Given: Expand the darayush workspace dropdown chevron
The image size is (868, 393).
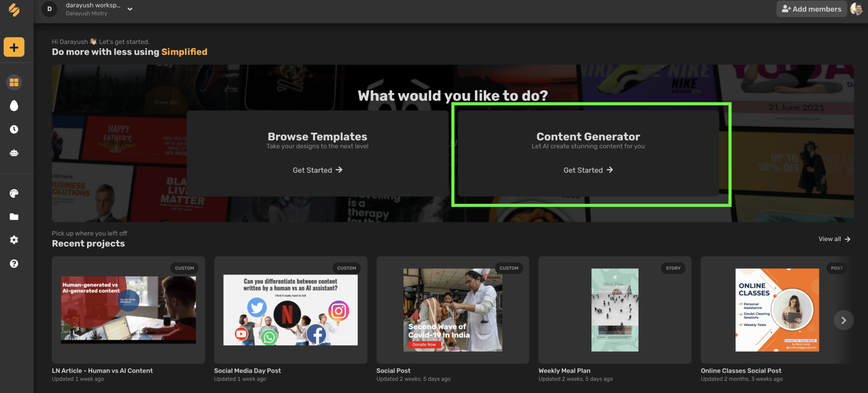Looking at the screenshot, I should pyautogui.click(x=130, y=9).
